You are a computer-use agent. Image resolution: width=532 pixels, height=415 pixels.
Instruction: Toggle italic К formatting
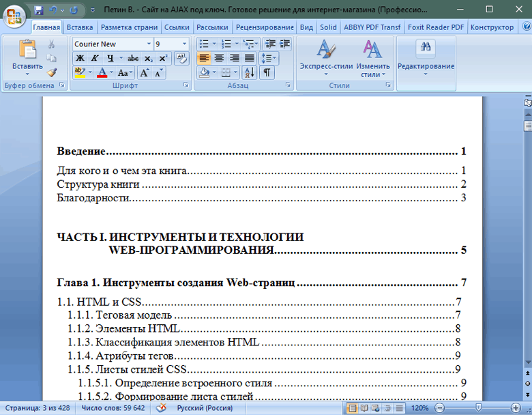[95, 59]
